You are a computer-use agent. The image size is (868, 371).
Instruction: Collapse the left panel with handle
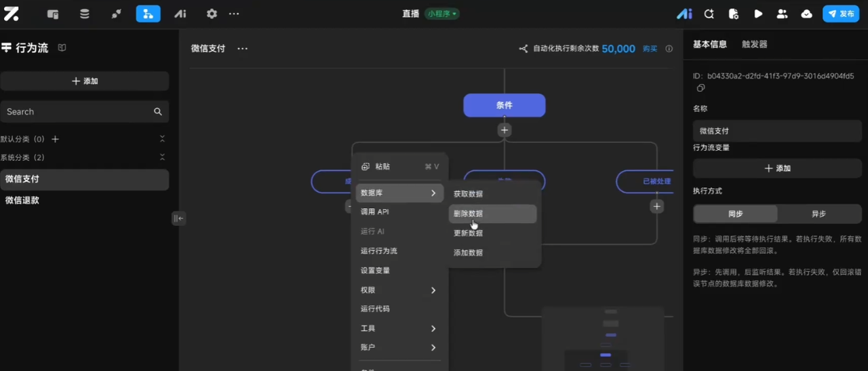178,218
